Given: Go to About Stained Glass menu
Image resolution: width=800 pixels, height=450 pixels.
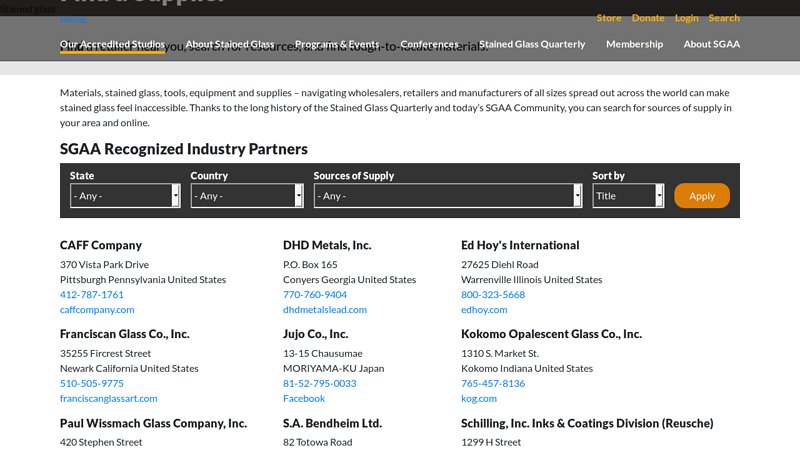Looking at the screenshot, I should click(x=229, y=44).
